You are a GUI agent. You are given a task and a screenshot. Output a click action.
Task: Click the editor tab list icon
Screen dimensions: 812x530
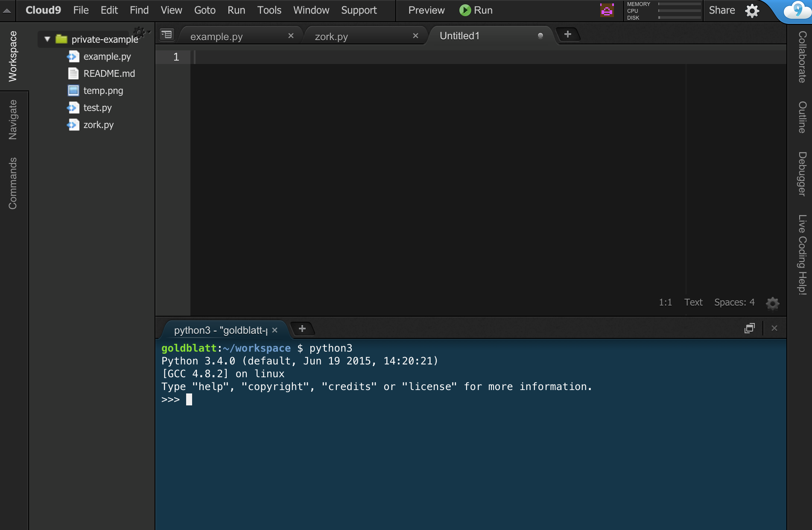166,35
